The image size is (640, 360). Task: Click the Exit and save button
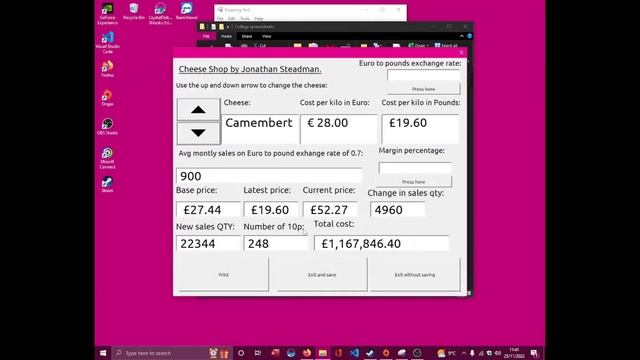pos(322,275)
